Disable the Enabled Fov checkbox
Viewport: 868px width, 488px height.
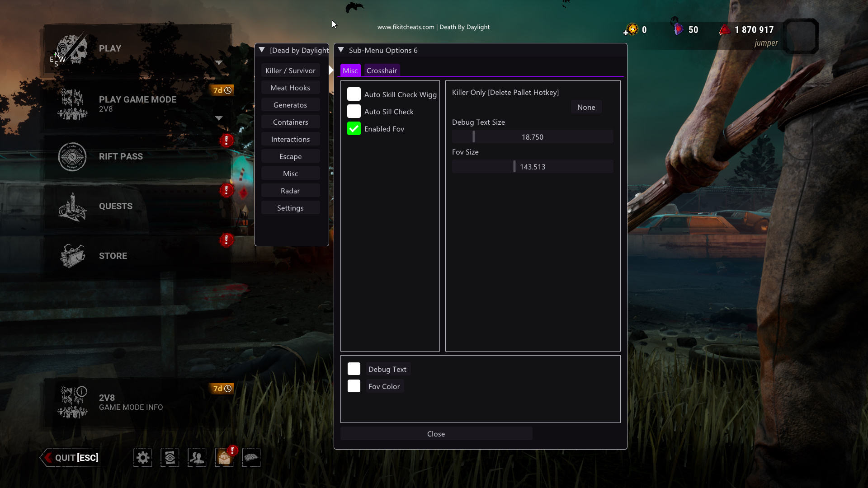(x=354, y=129)
